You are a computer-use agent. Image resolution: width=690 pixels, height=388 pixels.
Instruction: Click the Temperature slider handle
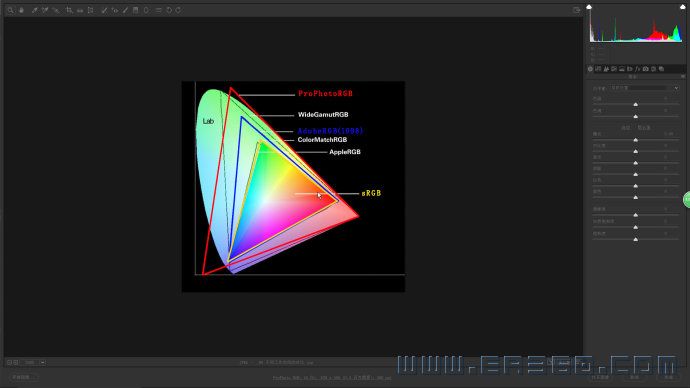pyautogui.click(x=635, y=104)
